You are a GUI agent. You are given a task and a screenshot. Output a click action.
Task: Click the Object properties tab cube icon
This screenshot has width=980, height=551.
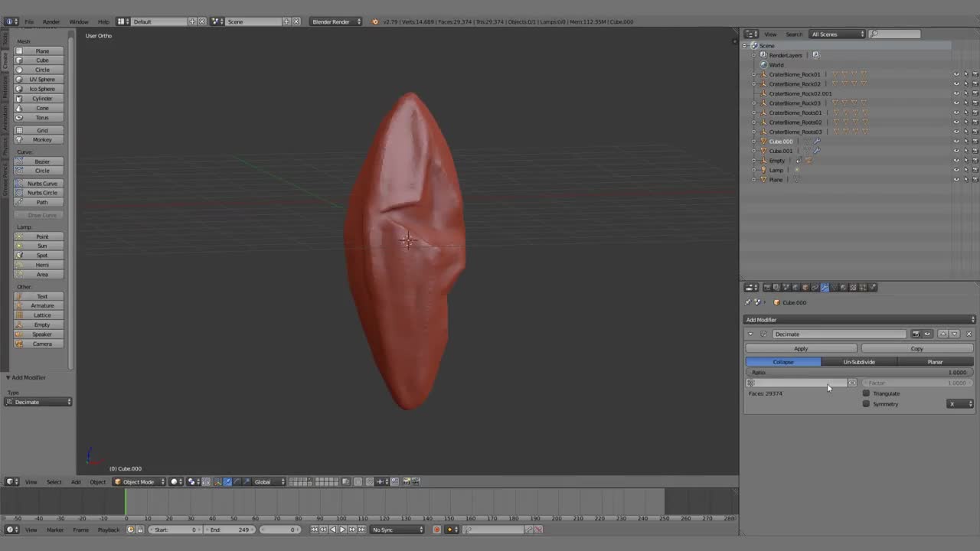tap(805, 288)
